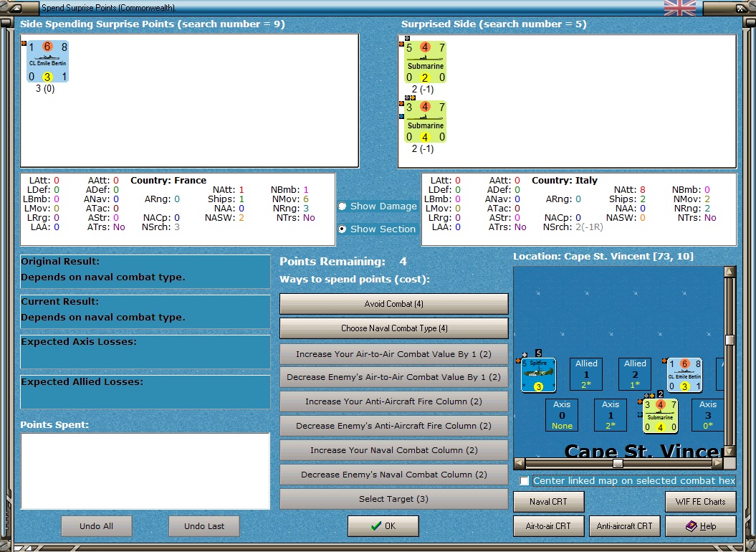Click the 'Expected Axis Losses:' panel
Viewport: 756px width, 552px height.
tap(145, 352)
